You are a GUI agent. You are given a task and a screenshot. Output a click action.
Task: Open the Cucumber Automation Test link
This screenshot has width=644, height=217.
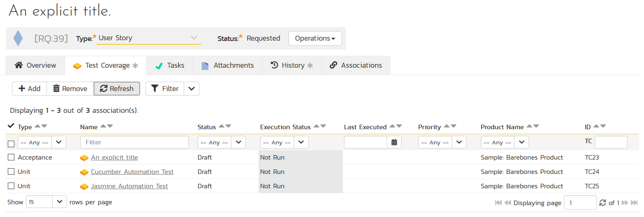(132, 172)
